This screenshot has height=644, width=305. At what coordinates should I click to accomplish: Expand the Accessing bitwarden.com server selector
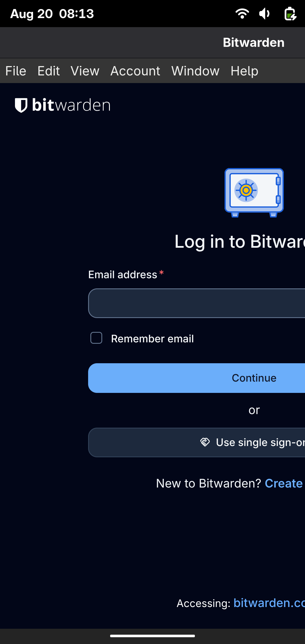(x=269, y=603)
